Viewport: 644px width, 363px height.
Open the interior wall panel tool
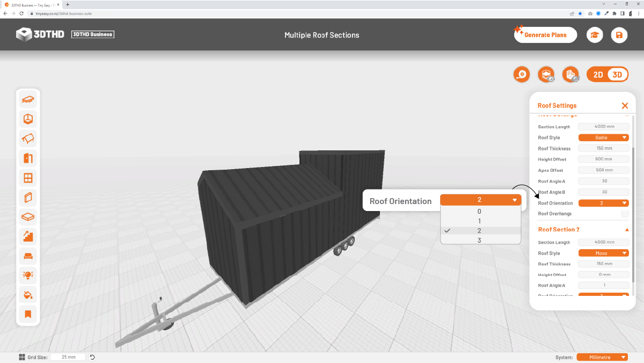pyautogui.click(x=28, y=197)
